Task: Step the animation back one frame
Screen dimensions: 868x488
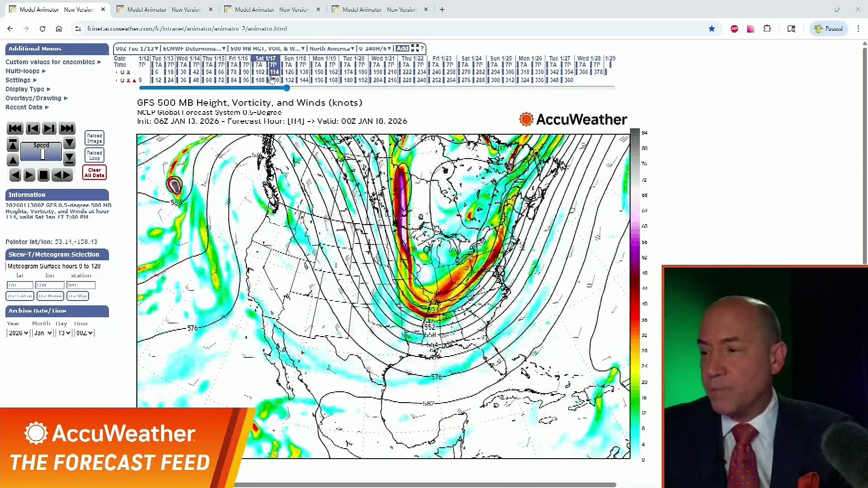Action: 33,128
